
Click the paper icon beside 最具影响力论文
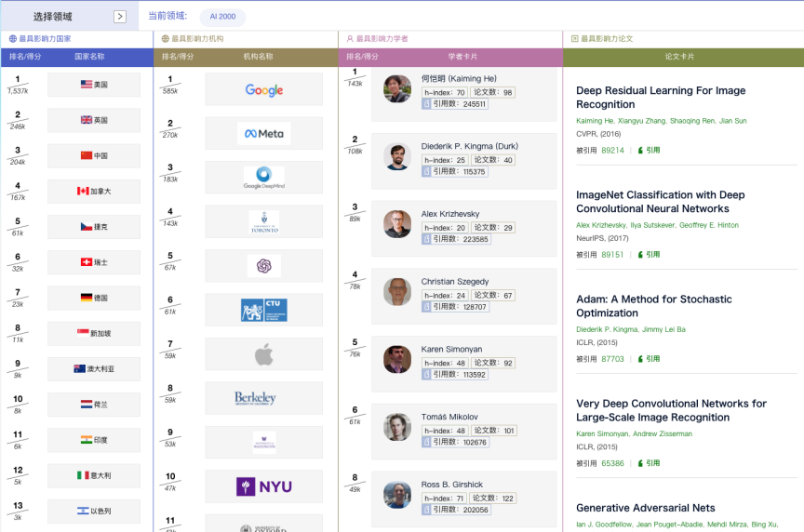point(575,38)
